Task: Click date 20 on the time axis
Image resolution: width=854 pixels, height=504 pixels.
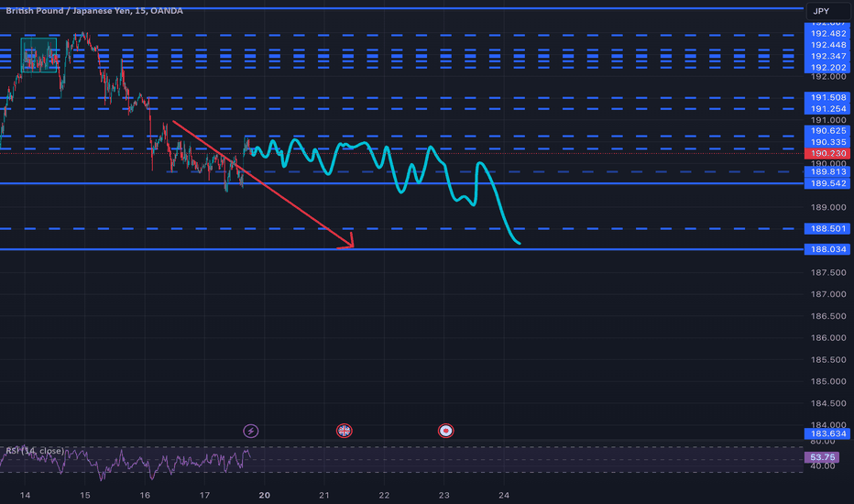Action: 264,495
